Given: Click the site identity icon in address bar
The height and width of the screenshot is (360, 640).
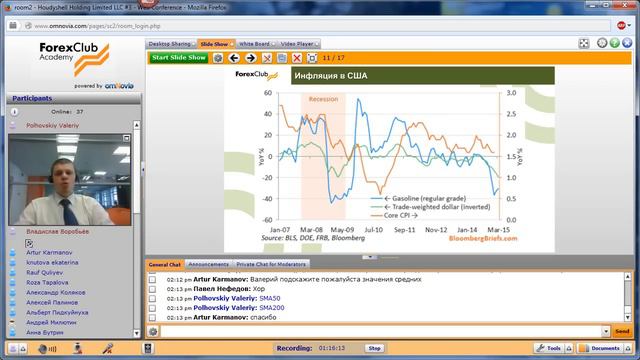Looking at the screenshot, I should click(28, 26).
